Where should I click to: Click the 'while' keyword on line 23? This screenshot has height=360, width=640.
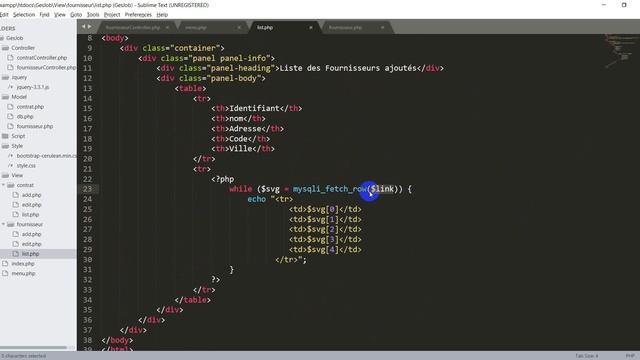pyautogui.click(x=240, y=189)
